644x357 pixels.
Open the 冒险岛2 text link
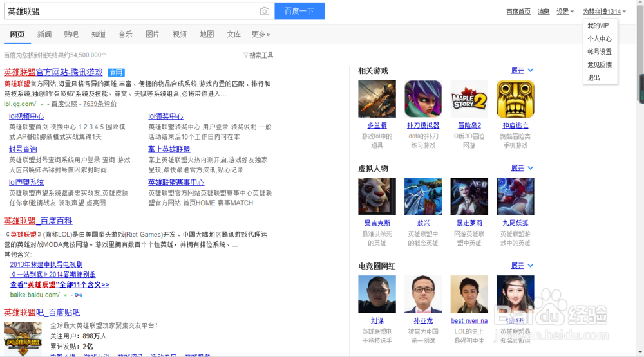469,125
